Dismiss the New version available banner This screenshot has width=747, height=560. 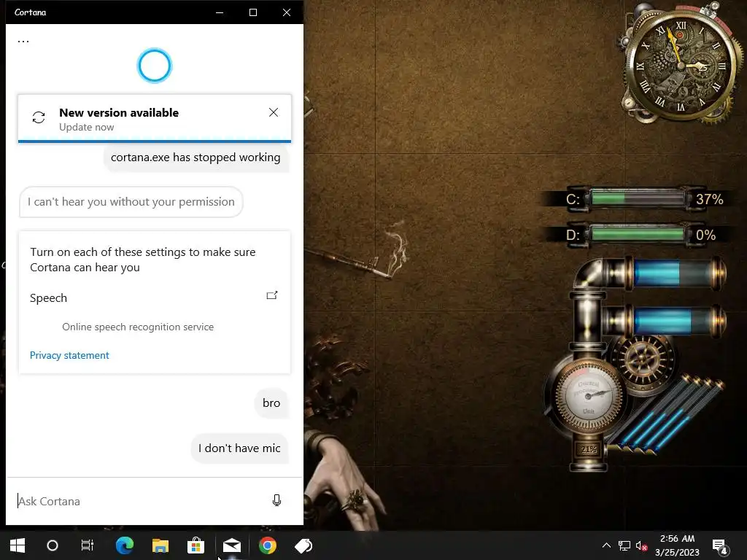(274, 112)
